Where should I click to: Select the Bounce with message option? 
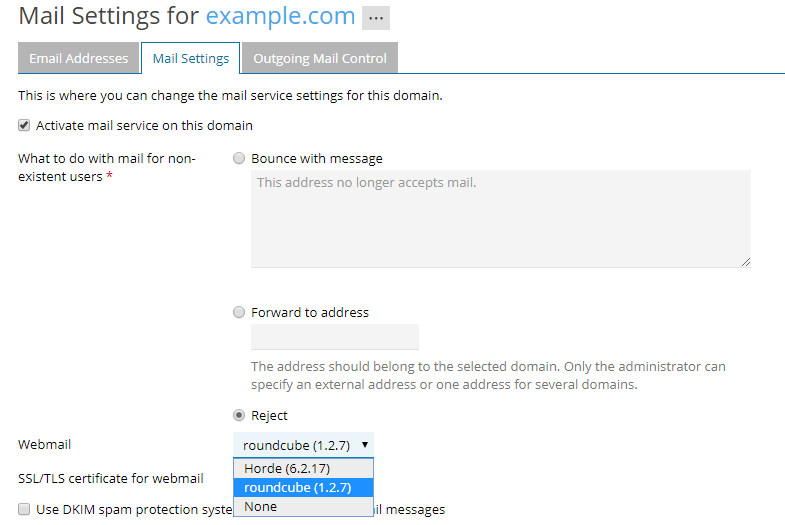(x=239, y=158)
